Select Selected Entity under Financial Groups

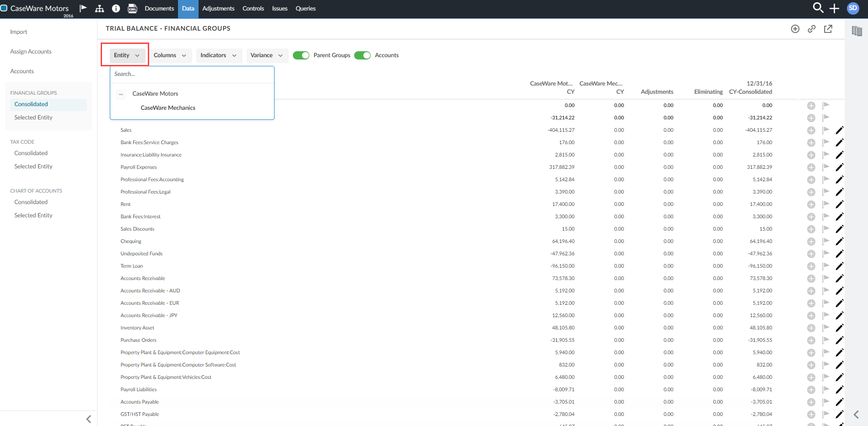33,118
